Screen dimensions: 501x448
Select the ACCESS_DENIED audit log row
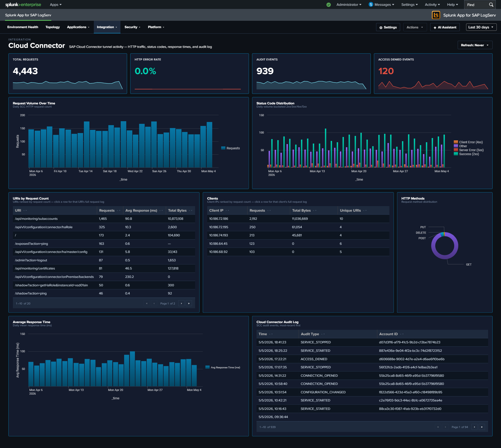point(372,359)
